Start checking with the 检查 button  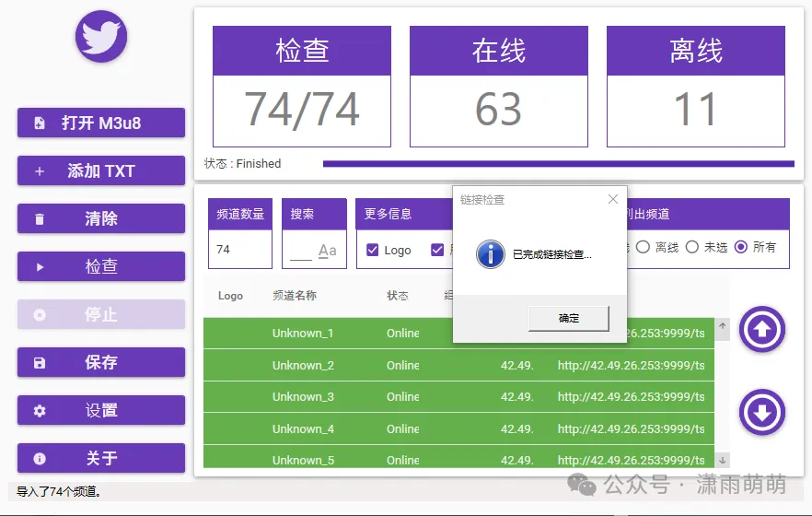(101, 266)
